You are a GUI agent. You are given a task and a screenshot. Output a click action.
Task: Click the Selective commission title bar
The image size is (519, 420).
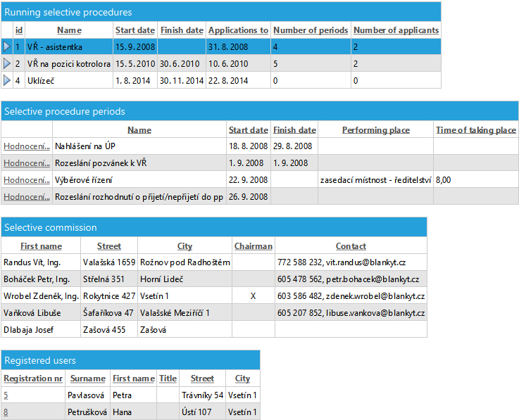[x=214, y=227]
